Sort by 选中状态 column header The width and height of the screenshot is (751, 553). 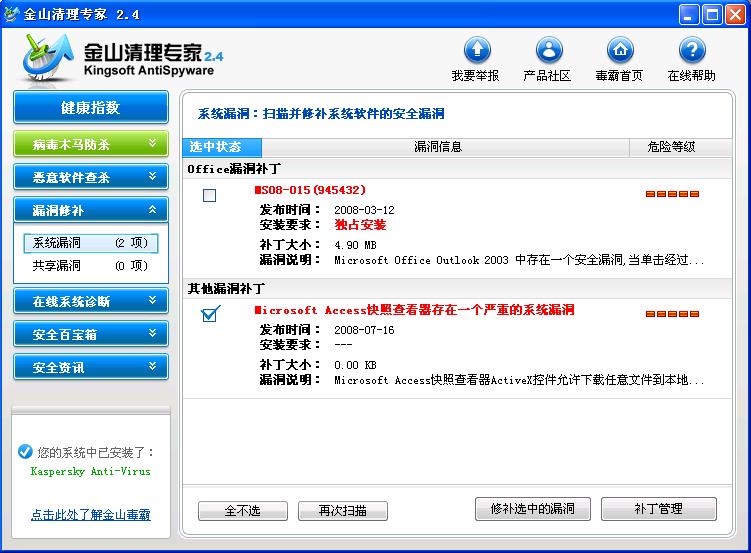coord(222,147)
